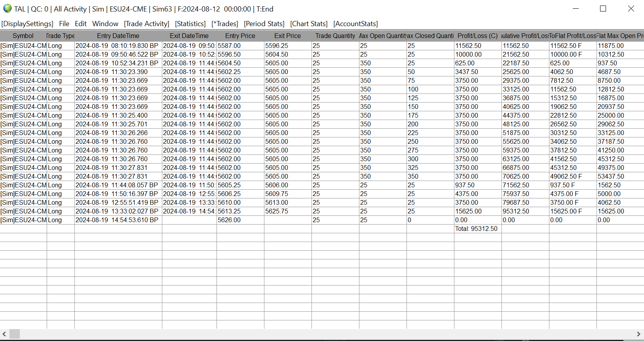Image resolution: width=644 pixels, height=341 pixels.
Task: Click the Exit Price column header
Action: (288, 36)
